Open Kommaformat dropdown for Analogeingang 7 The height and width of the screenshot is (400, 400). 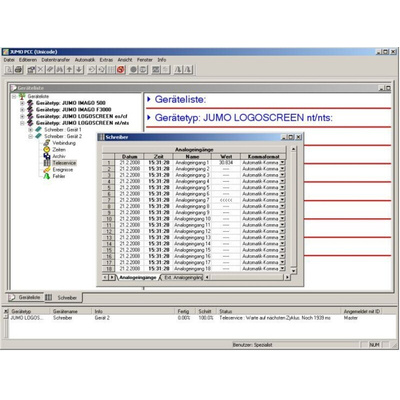[x=282, y=200]
